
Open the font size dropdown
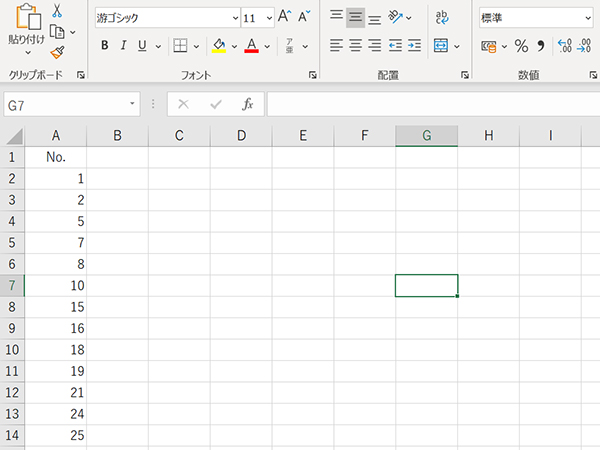[x=269, y=18]
